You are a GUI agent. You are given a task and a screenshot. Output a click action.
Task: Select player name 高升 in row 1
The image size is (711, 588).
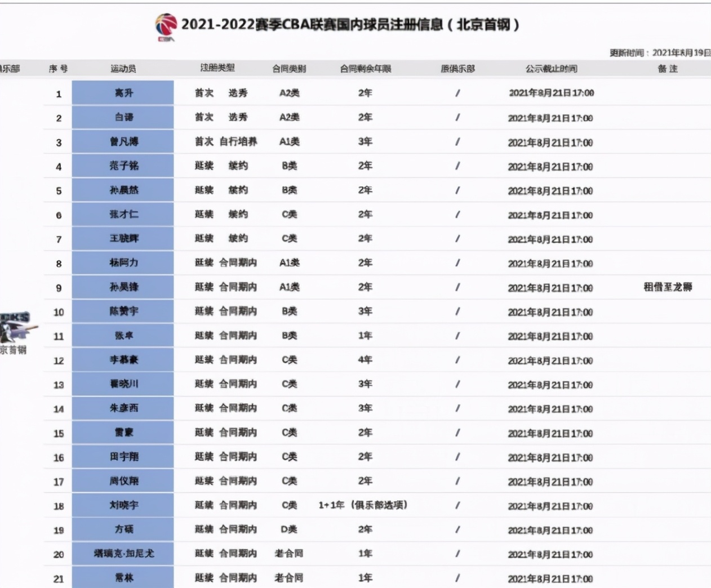[123, 93]
